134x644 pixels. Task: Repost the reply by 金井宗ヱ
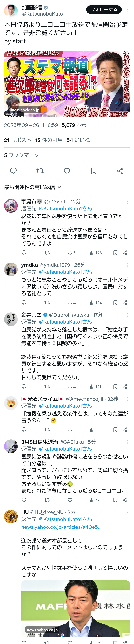coord(48,387)
